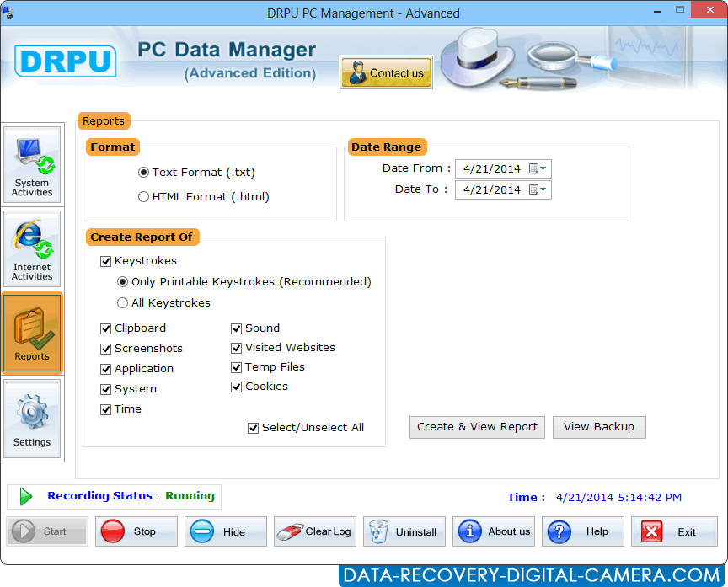Click the Contact us person icon
This screenshot has width=728, height=587.
pyautogui.click(x=357, y=72)
